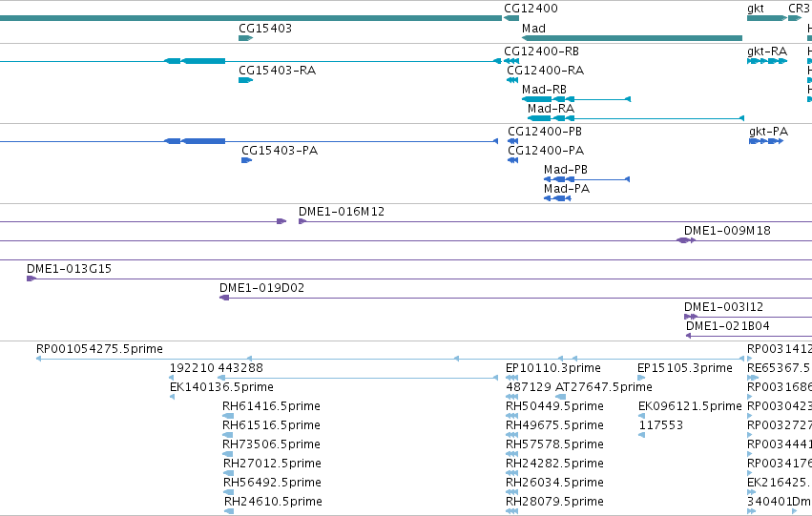Select EST RH49675.5prime
Screen dimensions: 812x516
tap(554, 425)
